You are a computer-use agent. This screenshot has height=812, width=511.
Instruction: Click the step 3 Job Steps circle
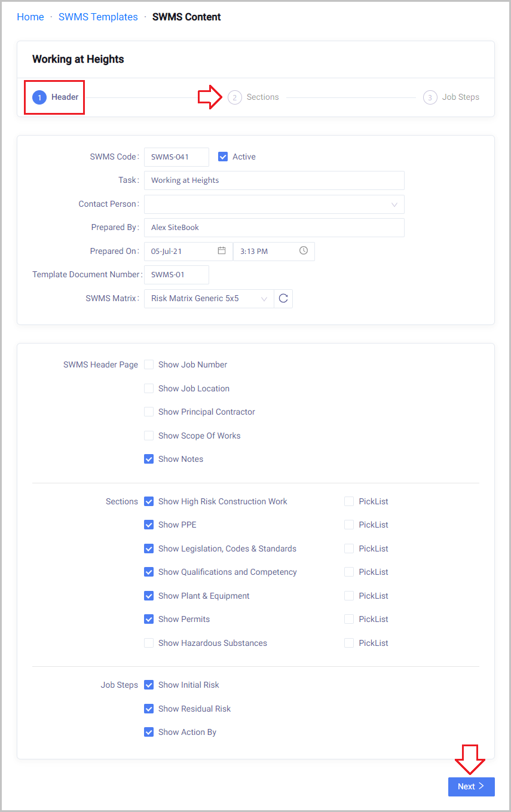(430, 97)
